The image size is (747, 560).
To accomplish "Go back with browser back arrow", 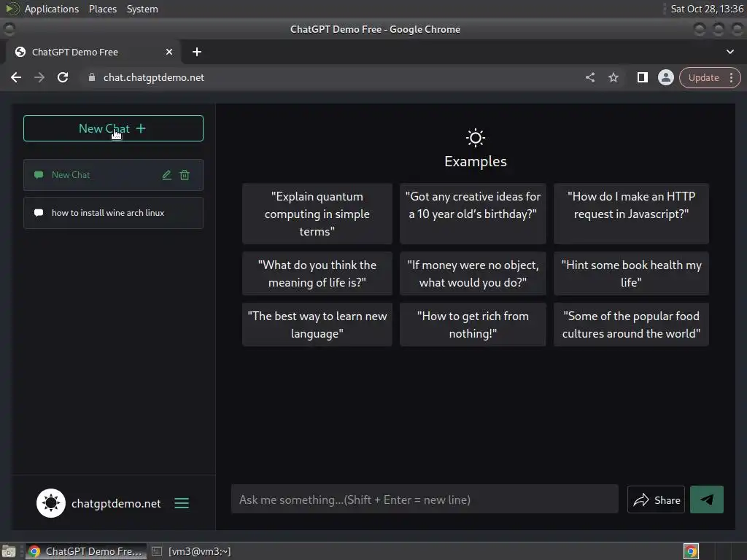I will click(x=16, y=77).
